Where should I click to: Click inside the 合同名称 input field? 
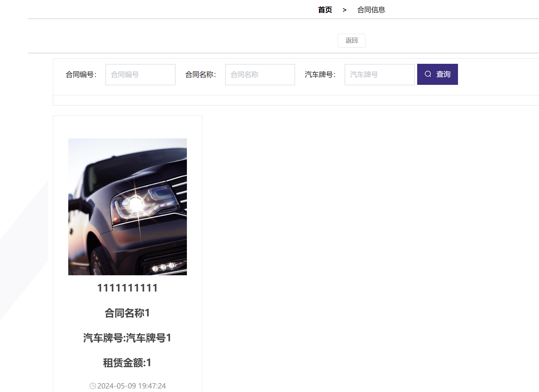tap(260, 74)
